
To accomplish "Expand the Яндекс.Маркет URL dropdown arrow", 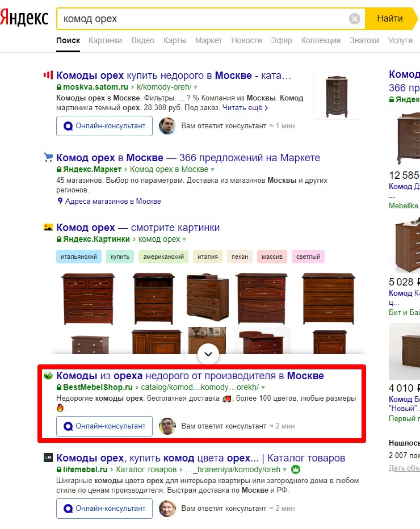I will [212, 169].
